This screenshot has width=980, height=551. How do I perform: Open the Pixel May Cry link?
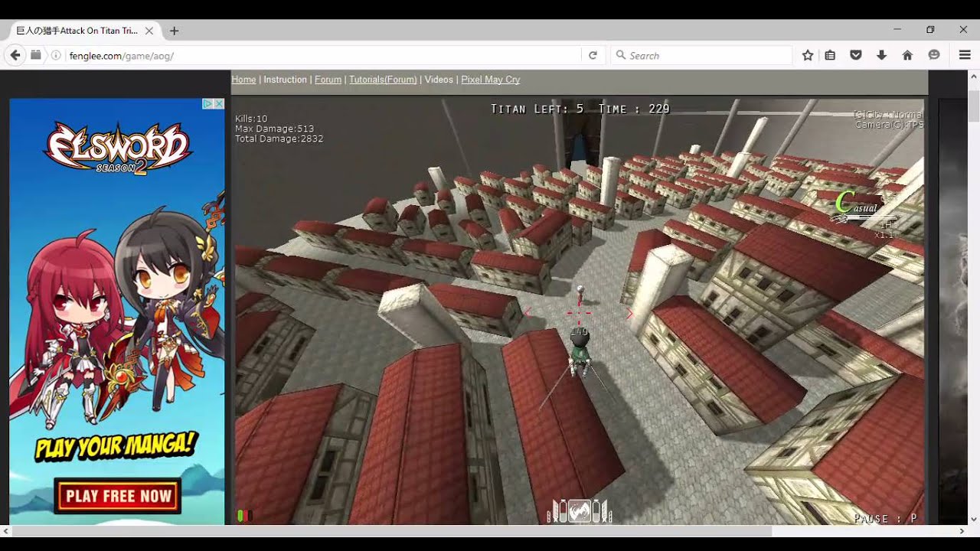[490, 80]
